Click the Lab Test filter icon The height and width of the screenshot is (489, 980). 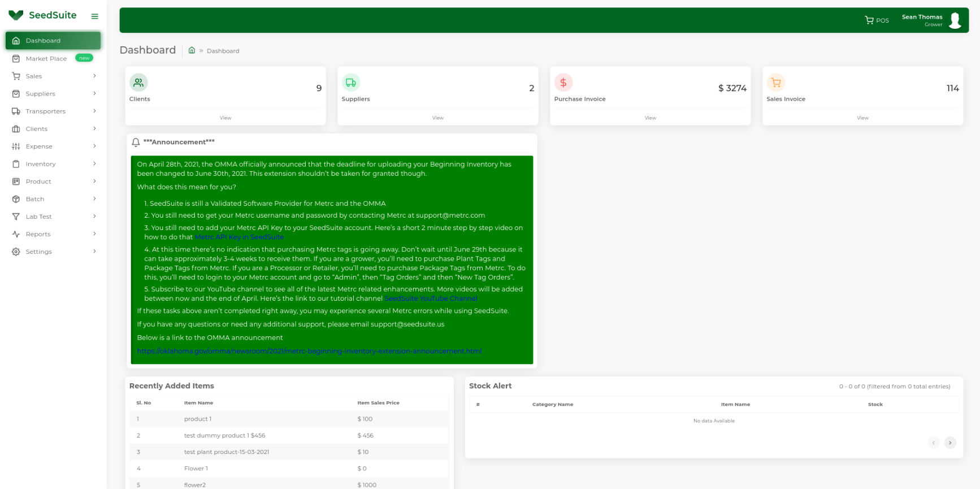pyautogui.click(x=16, y=217)
